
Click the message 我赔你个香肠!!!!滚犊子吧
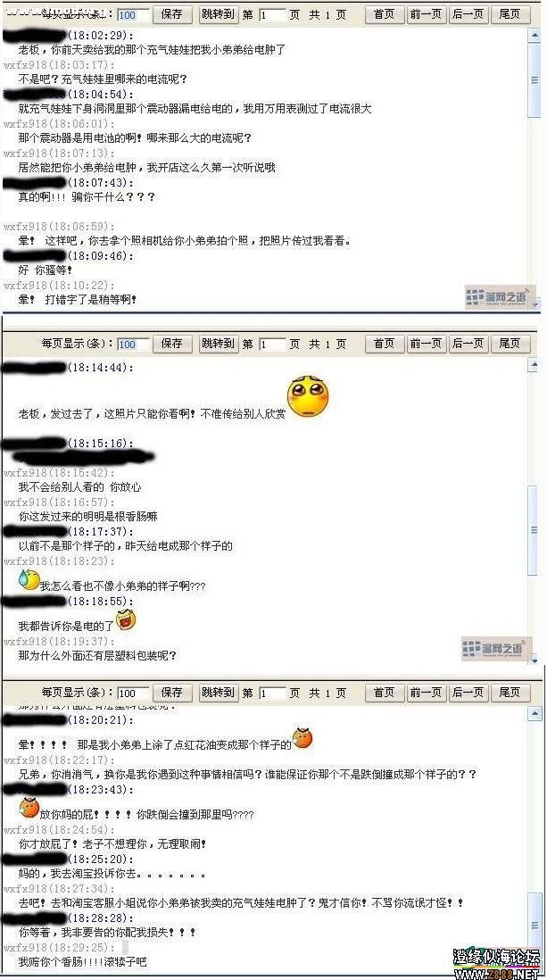coord(82,962)
